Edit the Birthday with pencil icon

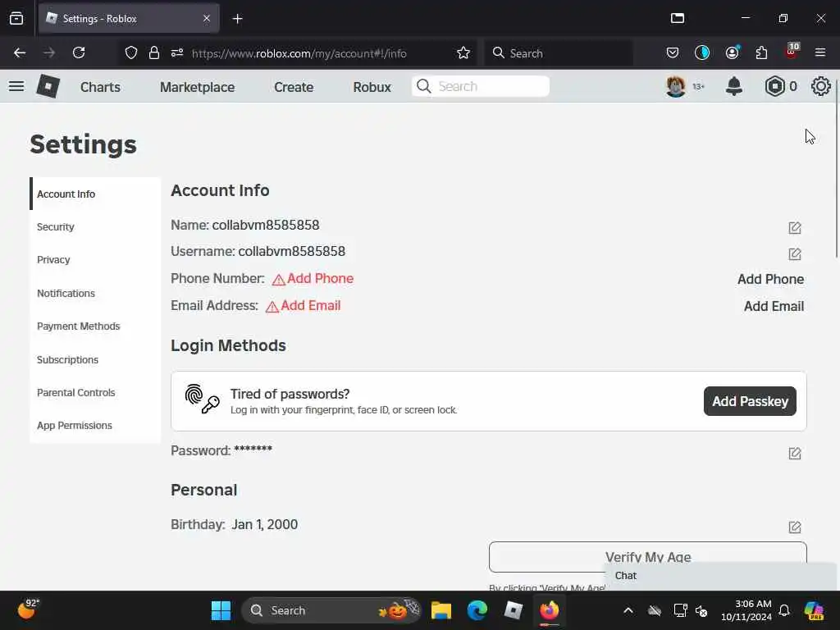pyautogui.click(x=794, y=527)
